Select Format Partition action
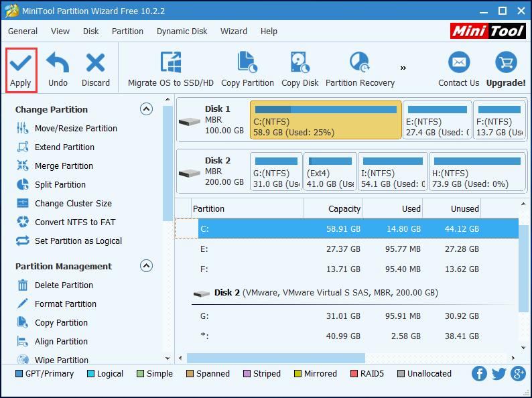This screenshot has height=398, width=532. pos(56,304)
